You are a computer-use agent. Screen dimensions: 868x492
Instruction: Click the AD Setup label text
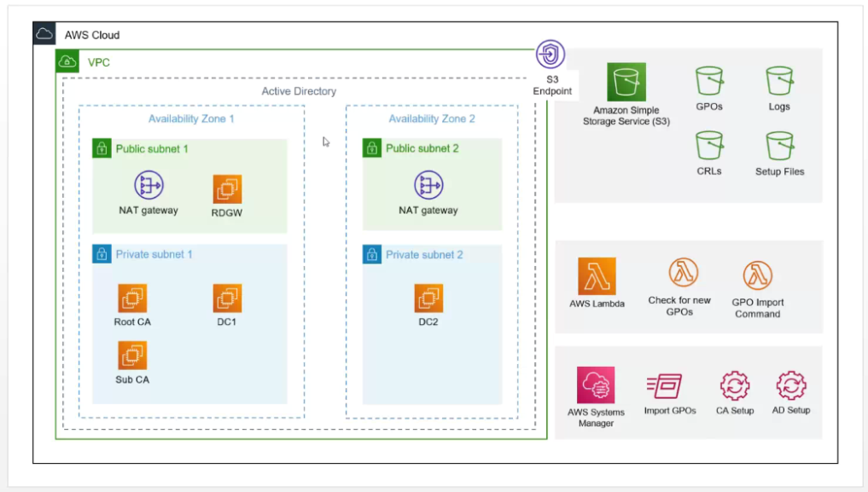pyautogui.click(x=791, y=410)
